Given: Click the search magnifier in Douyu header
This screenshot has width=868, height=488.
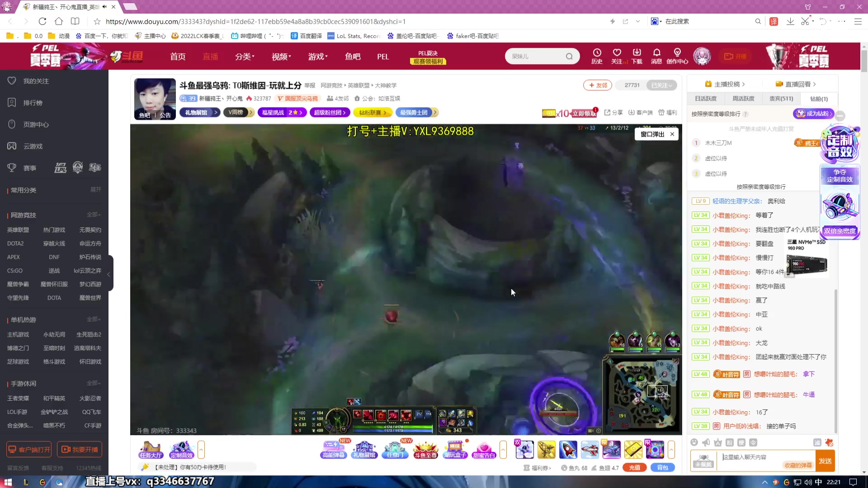Looking at the screenshot, I should click(x=569, y=56).
